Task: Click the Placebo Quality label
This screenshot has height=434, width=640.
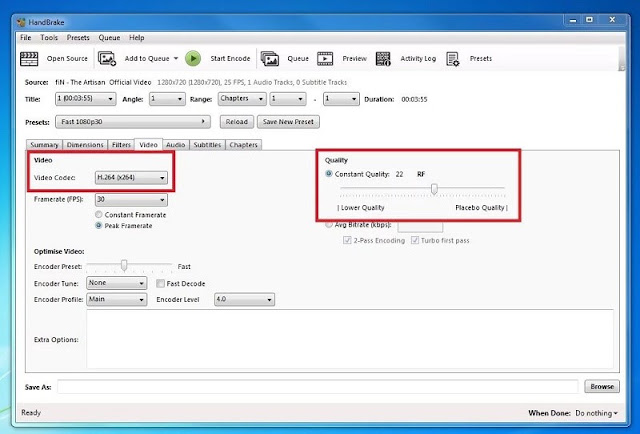Action: [x=480, y=207]
